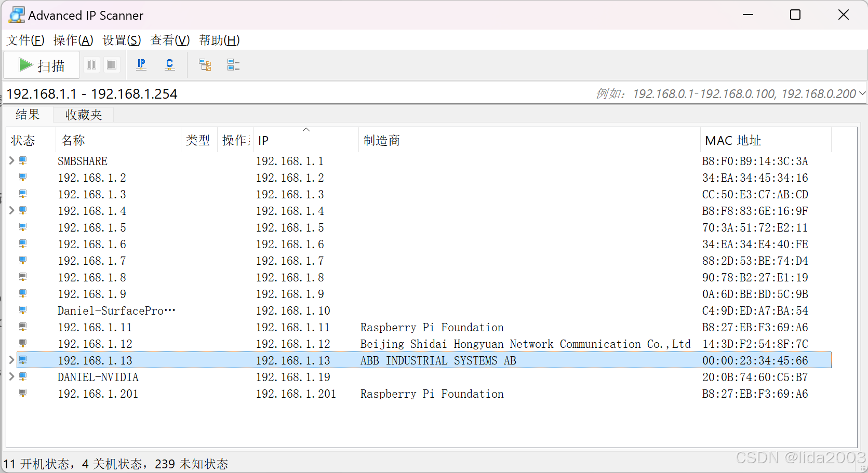The height and width of the screenshot is (473, 868).
Task: Click the computer icon for 192.168.1.13
Action: point(23,360)
